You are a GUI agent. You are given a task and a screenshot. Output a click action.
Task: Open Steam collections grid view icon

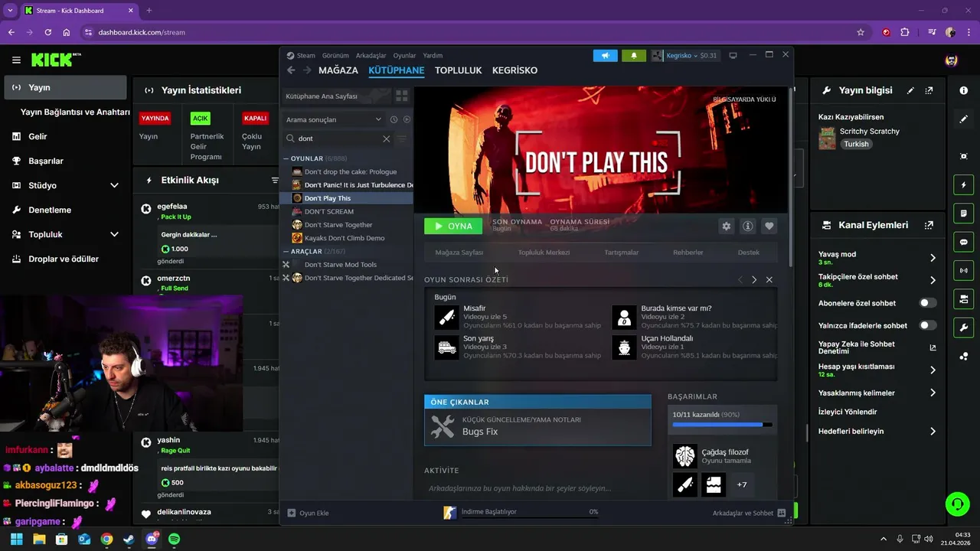[x=401, y=96]
